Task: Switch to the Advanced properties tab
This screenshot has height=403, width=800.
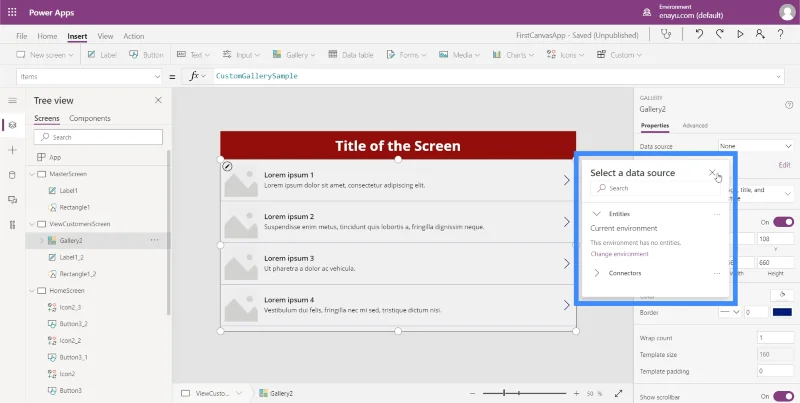Action: click(695, 125)
